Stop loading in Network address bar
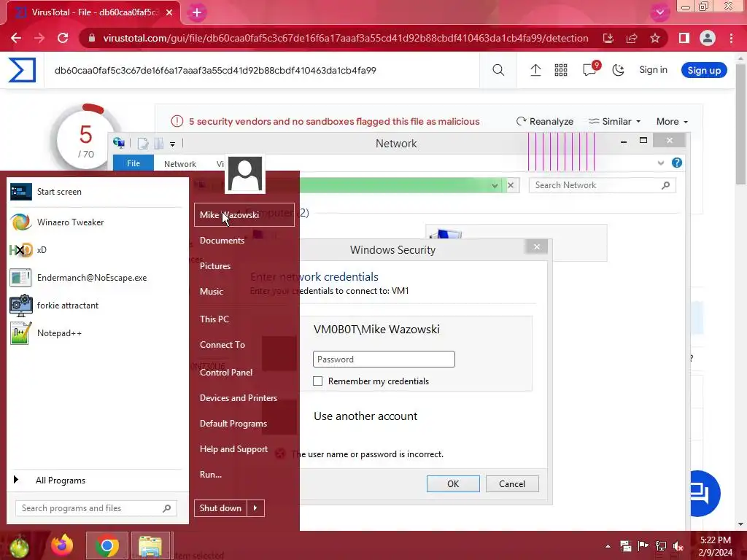Image resolution: width=747 pixels, height=560 pixels. point(511,185)
